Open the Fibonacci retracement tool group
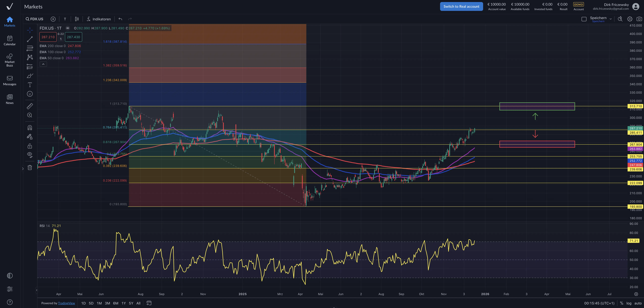The image size is (644, 308). point(30,48)
